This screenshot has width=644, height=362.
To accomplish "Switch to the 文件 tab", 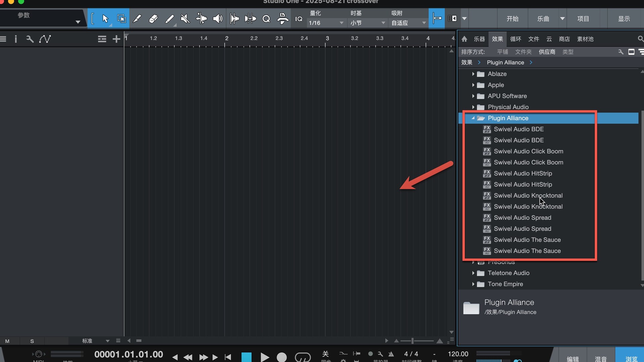I will pyautogui.click(x=534, y=39).
